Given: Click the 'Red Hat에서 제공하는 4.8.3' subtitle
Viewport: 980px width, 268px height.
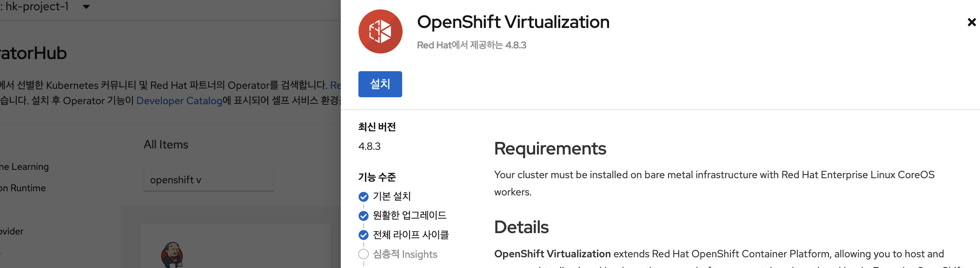Looking at the screenshot, I should point(471,45).
